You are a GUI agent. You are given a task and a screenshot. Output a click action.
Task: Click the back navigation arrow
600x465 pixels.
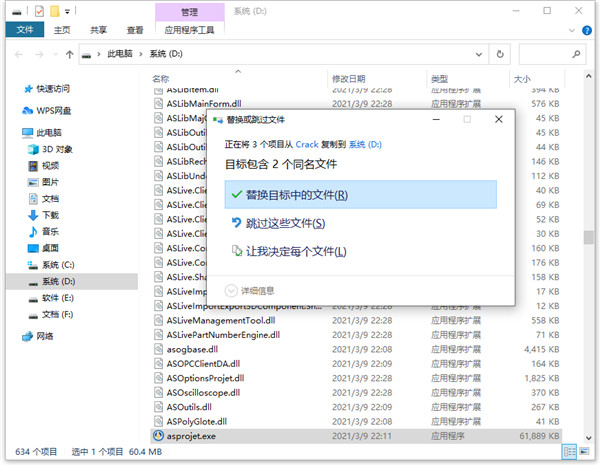coord(19,54)
